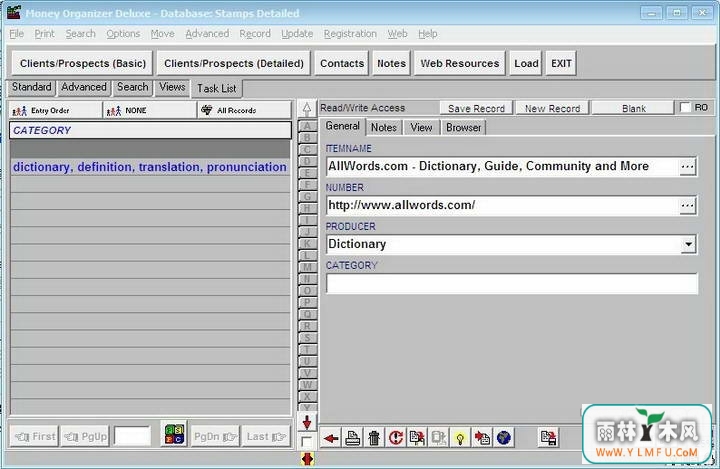The width and height of the screenshot is (720, 469).
Task: Open the Advanced menu
Action: click(x=207, y=34)
